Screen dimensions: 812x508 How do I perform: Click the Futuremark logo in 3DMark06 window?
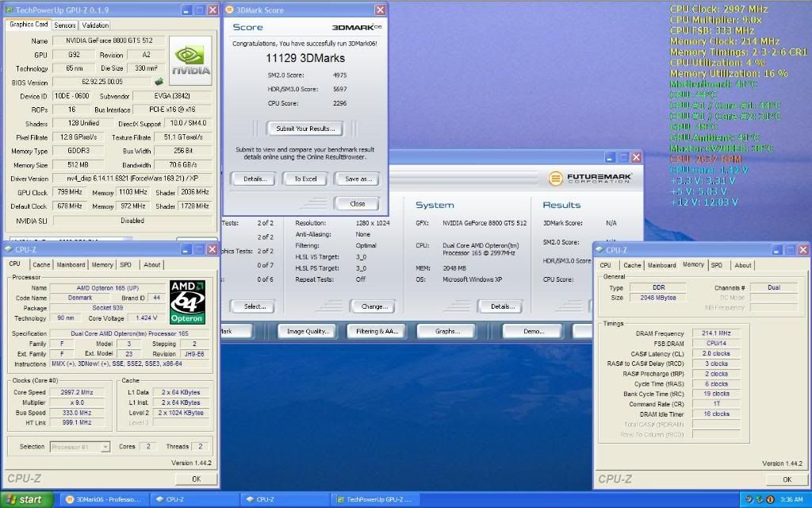tap(590, 179)
